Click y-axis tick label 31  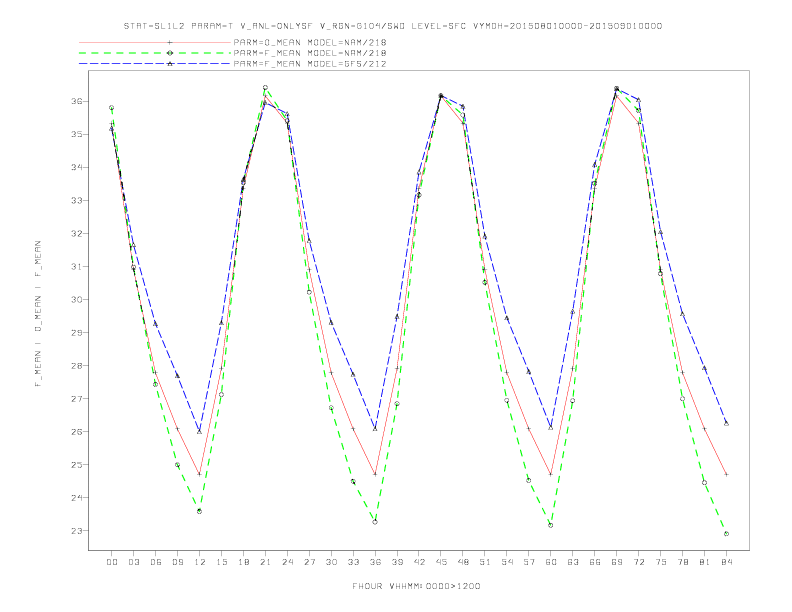tap(77, 267)
